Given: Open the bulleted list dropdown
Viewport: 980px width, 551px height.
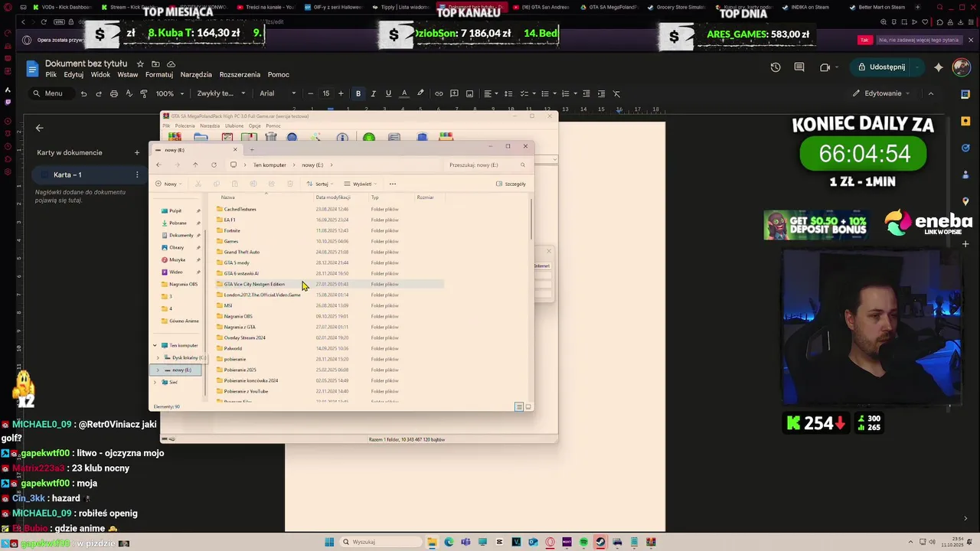Looking at the screenshot, I should pos(547,93).
